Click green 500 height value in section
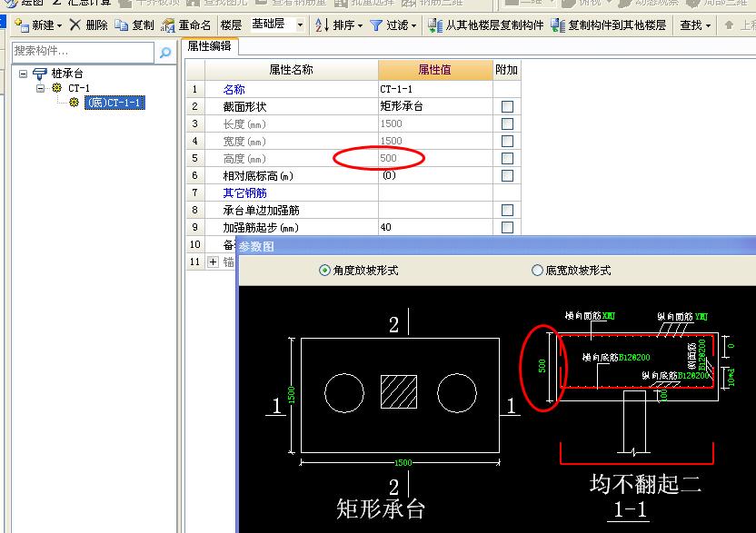This screenshot has height=533, width=756. point(542,365)
